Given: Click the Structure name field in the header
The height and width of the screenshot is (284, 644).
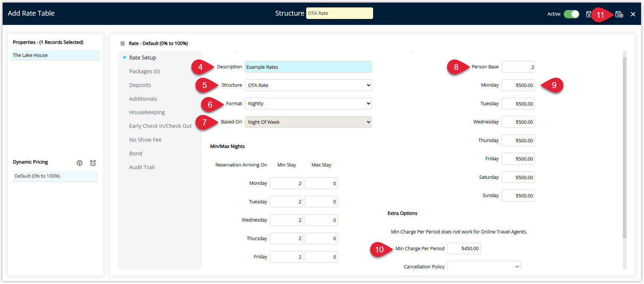Looking at the screenshot, I should tap(340, 13).
